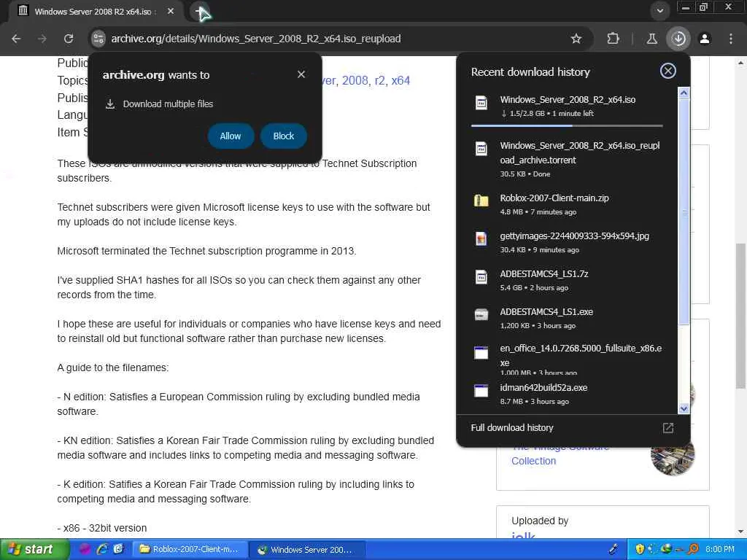
Task: Select Windows Server 200... taskbar button
Action: pos(307,549)
